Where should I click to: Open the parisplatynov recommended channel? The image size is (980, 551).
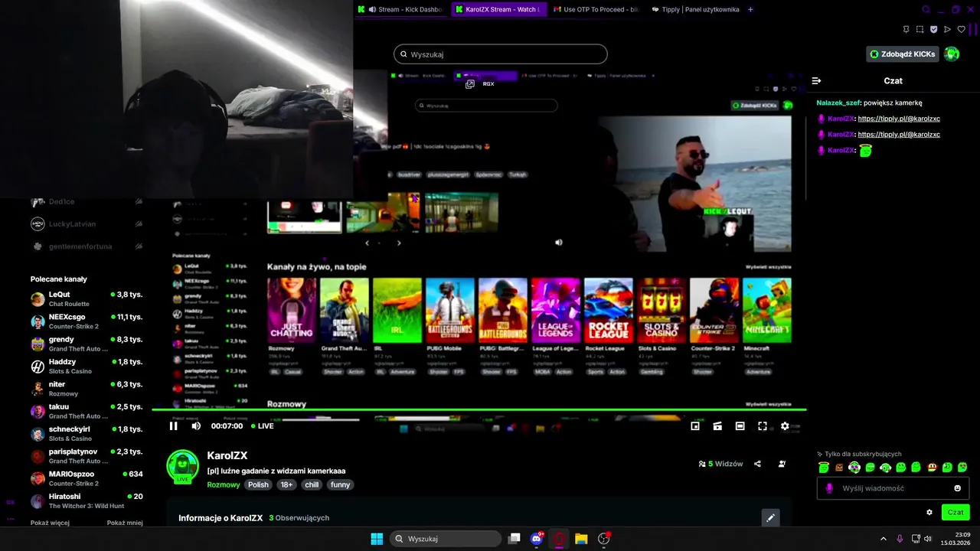(87, 456)
